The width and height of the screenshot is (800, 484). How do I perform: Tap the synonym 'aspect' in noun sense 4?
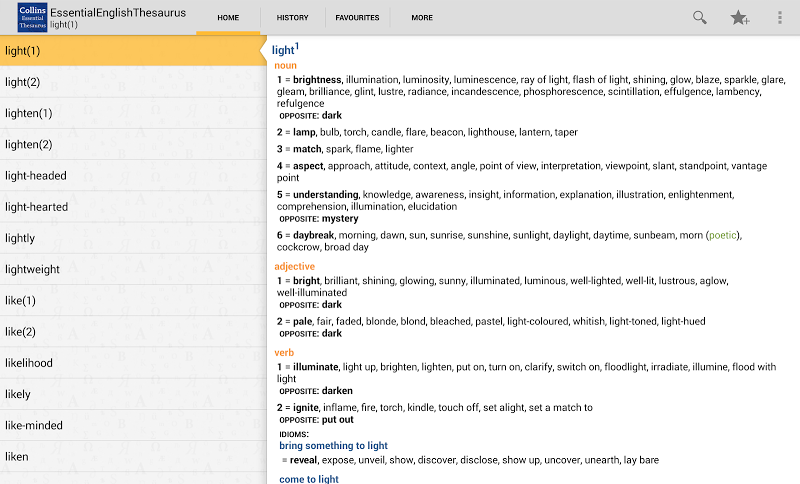[x=308, y=166]
